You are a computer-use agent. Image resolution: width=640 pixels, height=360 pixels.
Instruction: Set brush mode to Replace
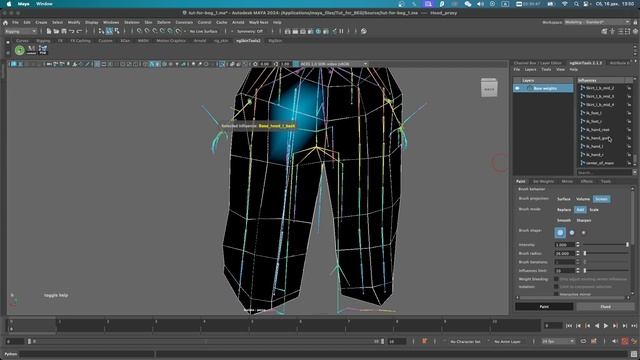[x=564, y=209]
